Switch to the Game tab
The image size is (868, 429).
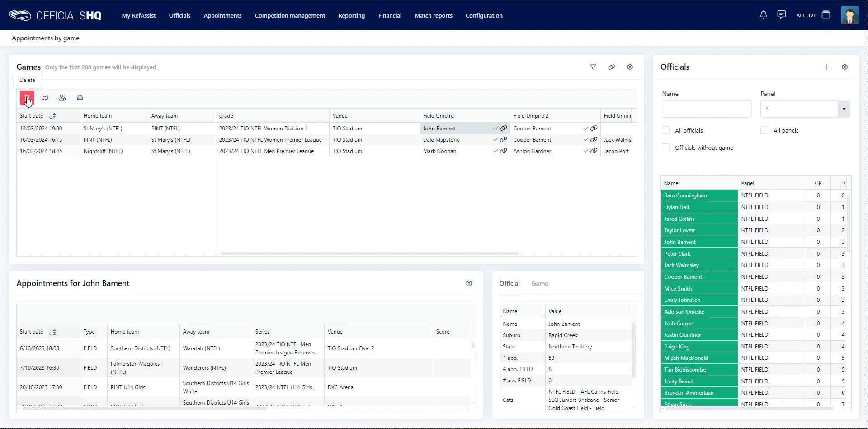click(x=539, y=283)
